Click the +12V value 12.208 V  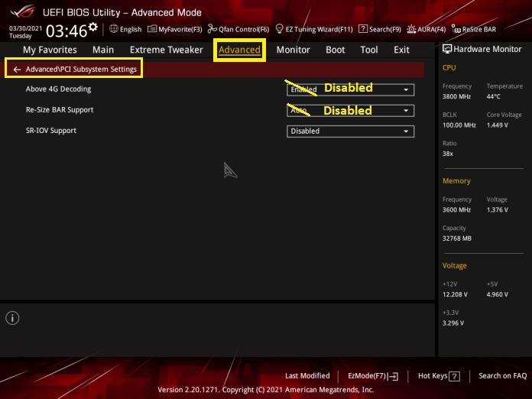click(455, 294)
